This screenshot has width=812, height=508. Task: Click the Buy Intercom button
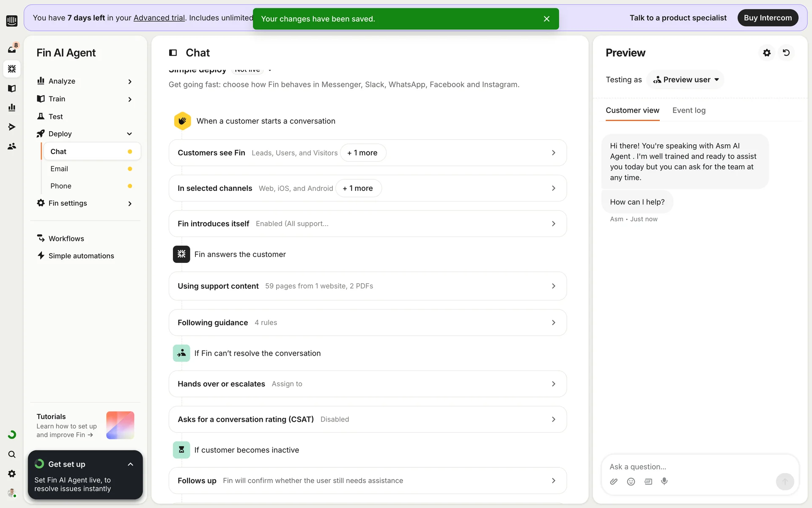pos(768,18)
